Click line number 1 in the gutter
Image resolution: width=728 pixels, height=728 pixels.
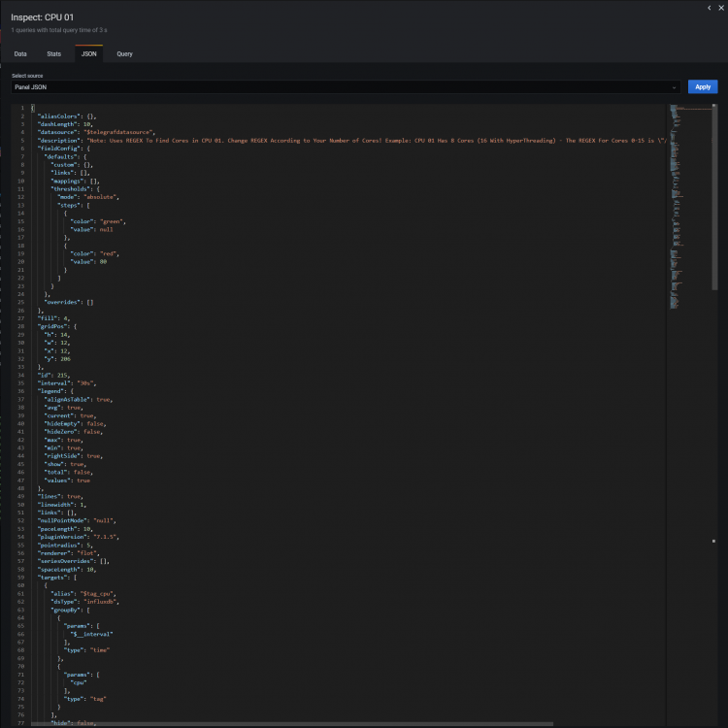click(x=22, y=108)
